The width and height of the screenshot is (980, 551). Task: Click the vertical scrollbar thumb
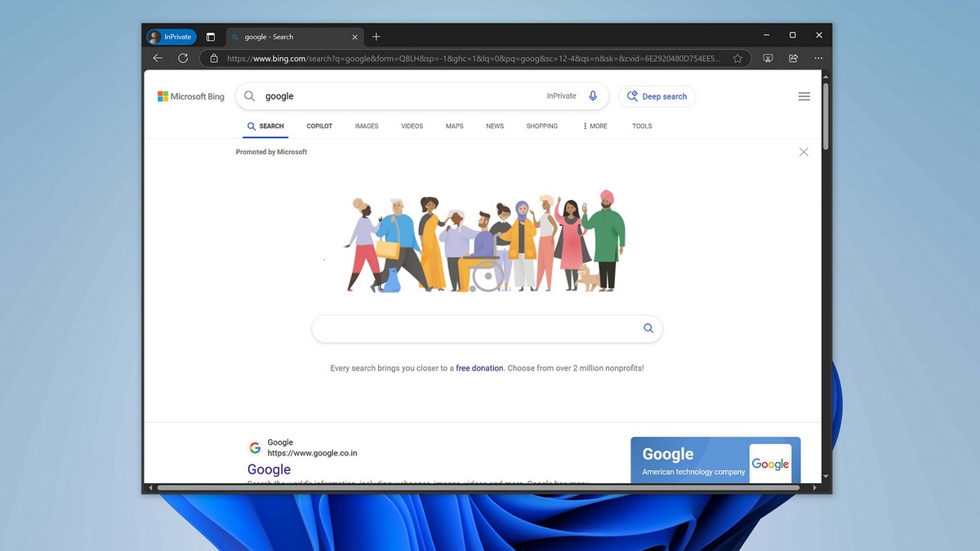pos(825,115)
